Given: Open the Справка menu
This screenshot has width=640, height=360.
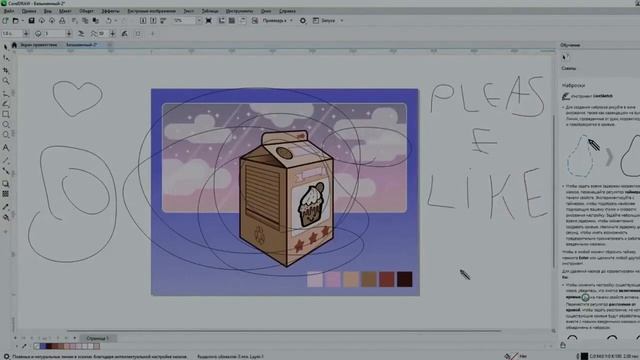Looking at the screenshot, I should (x=287, y=11).
